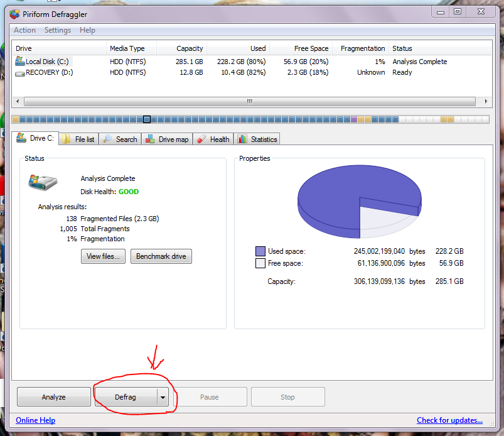Open the Health tab
This screenshot has width=504, height=436.
tap(213, 139)
